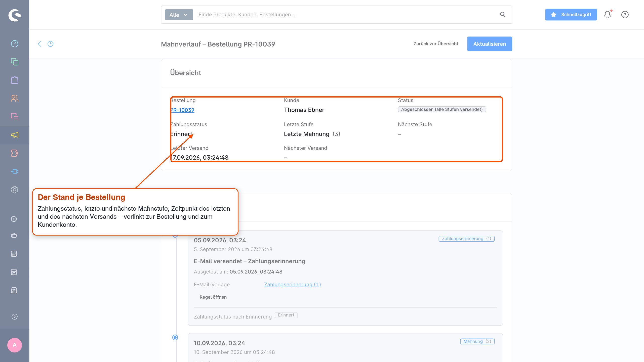The image size is (644, 362).
Task: Open the Content layout icon in sidebar
Action: point(15,117)
